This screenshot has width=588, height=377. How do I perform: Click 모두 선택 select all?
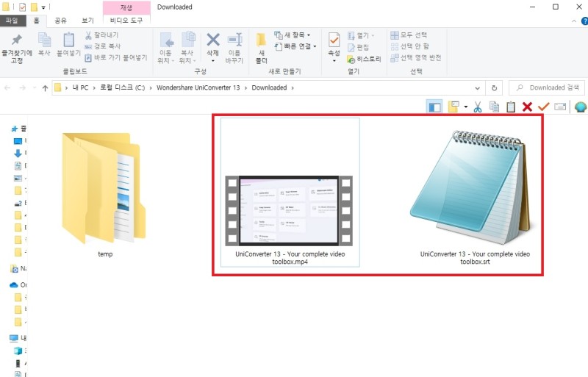point(409,35)
